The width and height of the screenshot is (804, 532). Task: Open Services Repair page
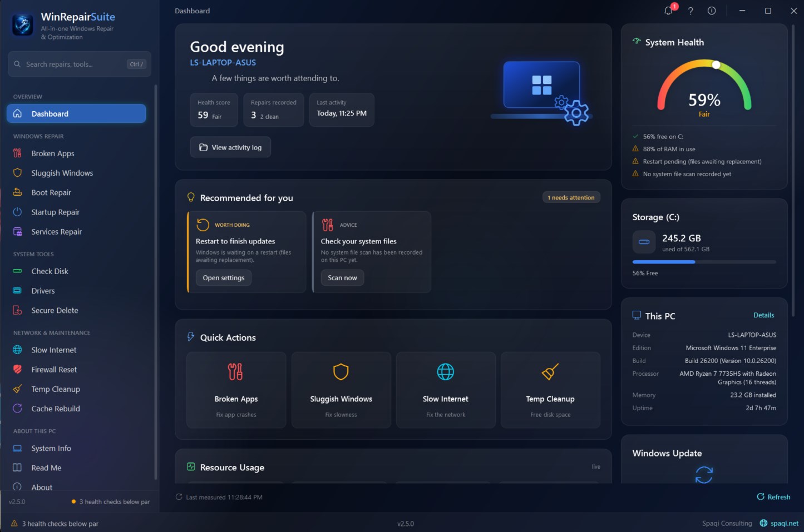tap(76, 232)
